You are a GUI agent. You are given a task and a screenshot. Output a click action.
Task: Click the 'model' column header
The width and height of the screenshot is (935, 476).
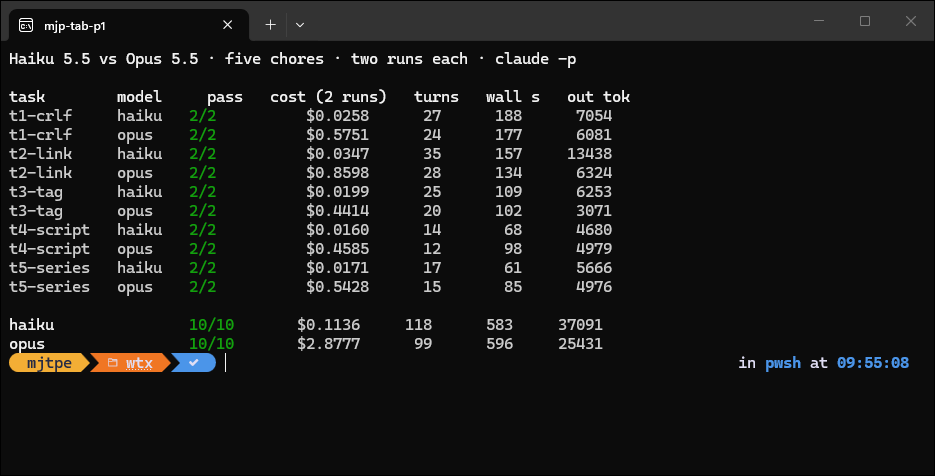tap(139, 97)
